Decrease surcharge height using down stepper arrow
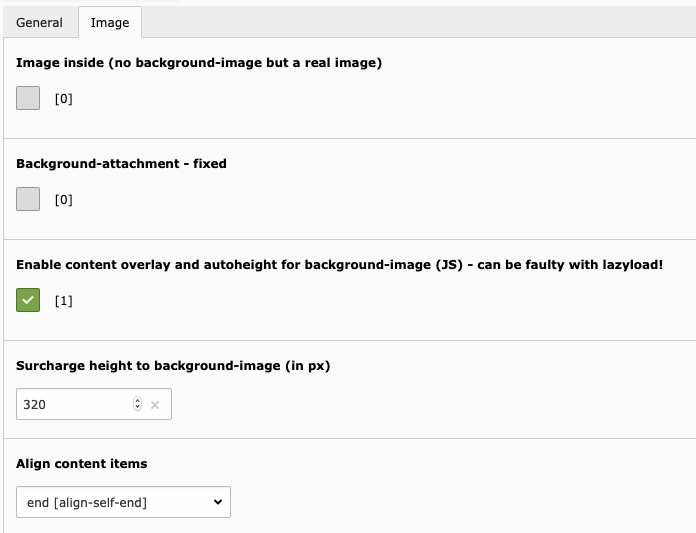Viewport: 696px width, 533px height. coord(138,407)
